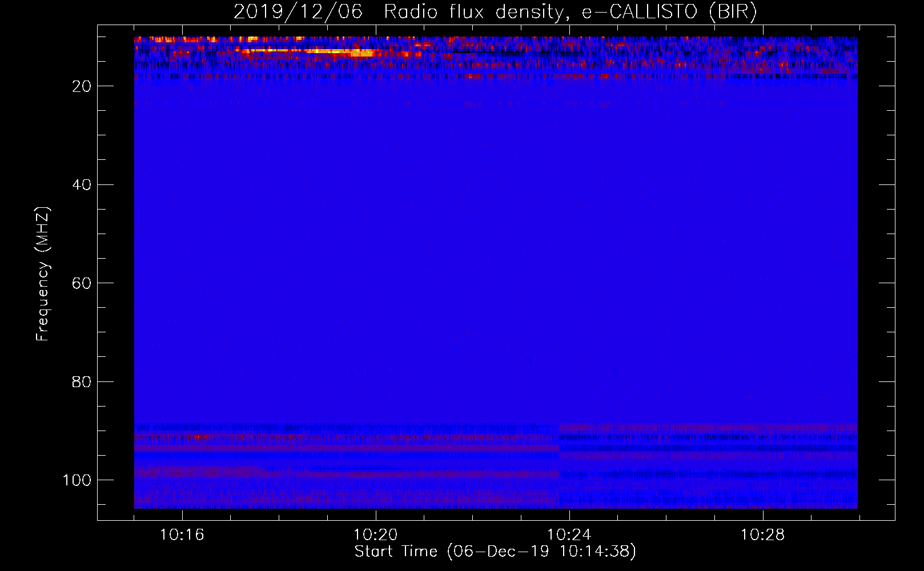Click the '60' frequency tick label
The height and width of the screenshot is (571, 924).
pyautogui.click(x=82, y=283)
